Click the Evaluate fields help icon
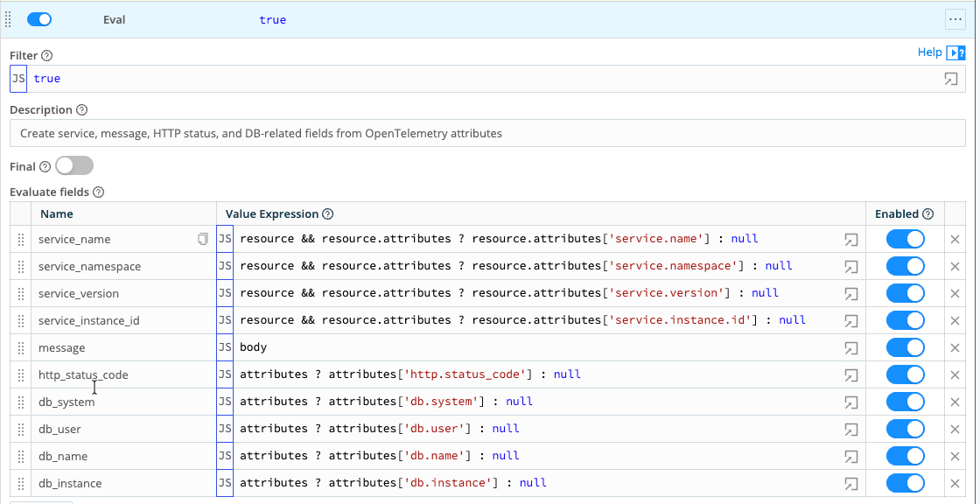The image size is (980, 504). pyautogui.click(x=98, y=192)
